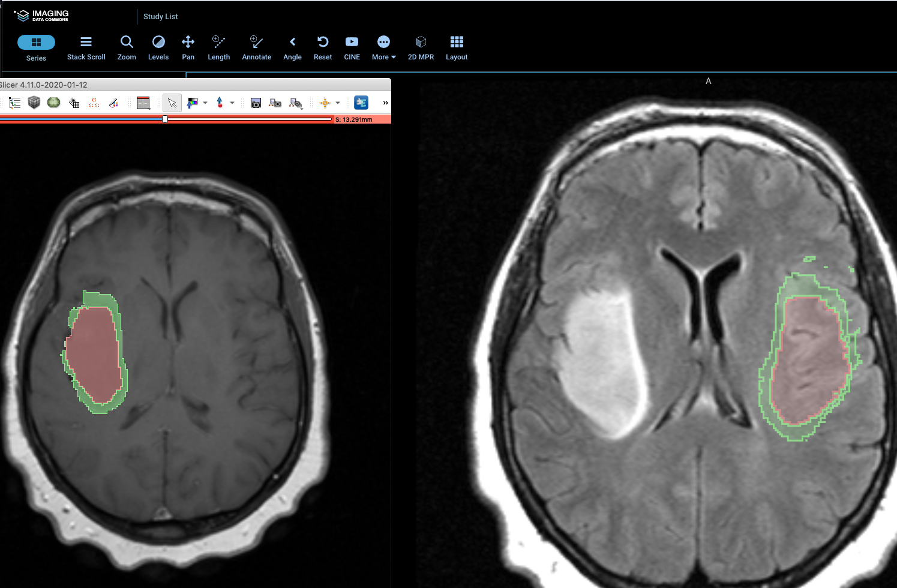This screenshot has width=897, height=588.
Task: Open the Slicer Extensions Manager icon
Action: (361, 103)
